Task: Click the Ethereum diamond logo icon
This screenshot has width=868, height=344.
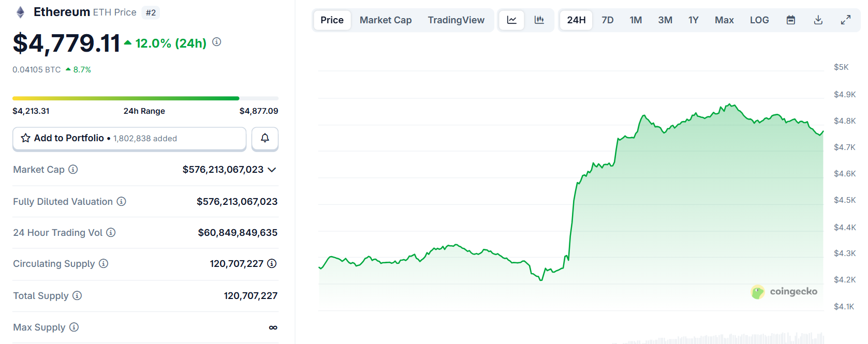Action: pyautogui.click(x=20, y=12)
